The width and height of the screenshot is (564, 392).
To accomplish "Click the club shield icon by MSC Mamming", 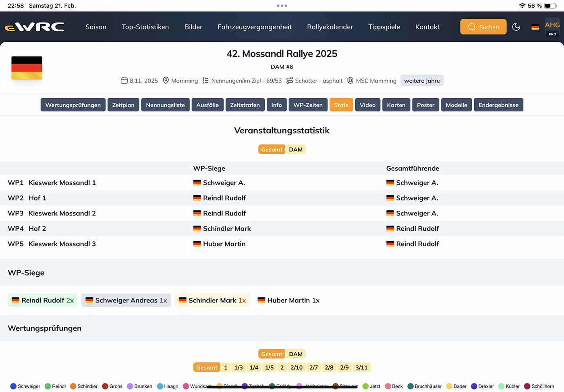I will pyautogui.click(x=350, y=81).
